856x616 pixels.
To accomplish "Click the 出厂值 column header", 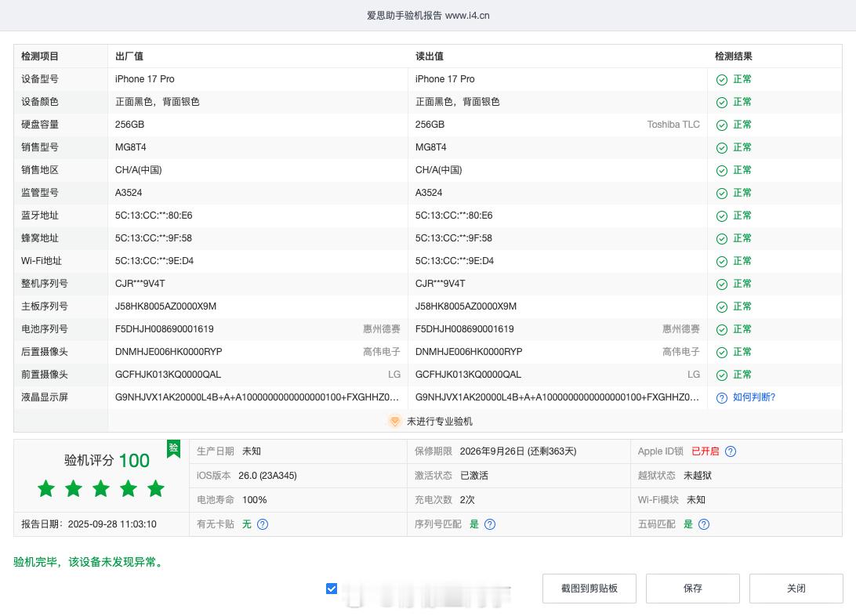I will pyautogui.click(x=129, y=56).
